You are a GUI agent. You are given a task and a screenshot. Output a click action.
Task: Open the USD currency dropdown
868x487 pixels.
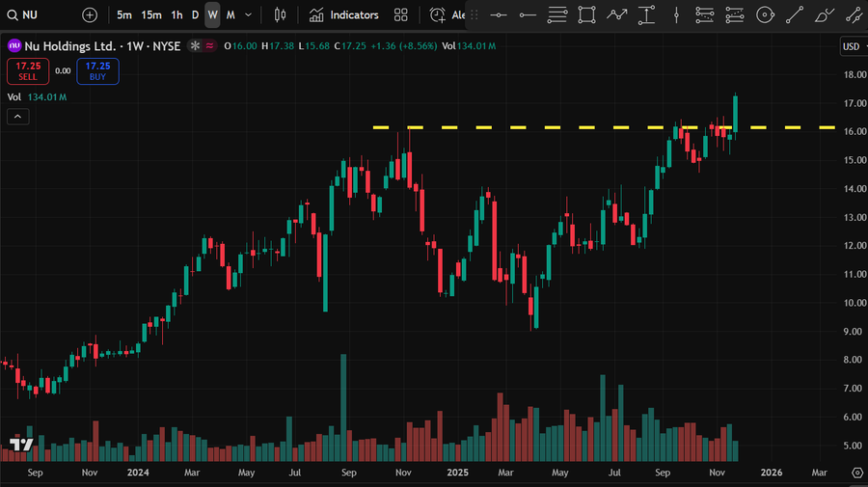tap(853, 46)
